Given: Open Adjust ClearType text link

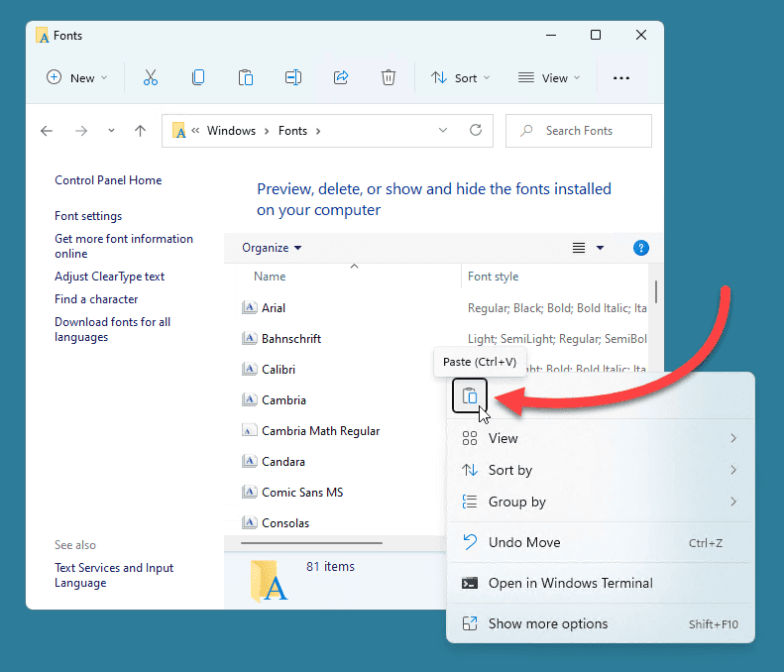Looking at the screenshot, I should (x=109, y=277).
